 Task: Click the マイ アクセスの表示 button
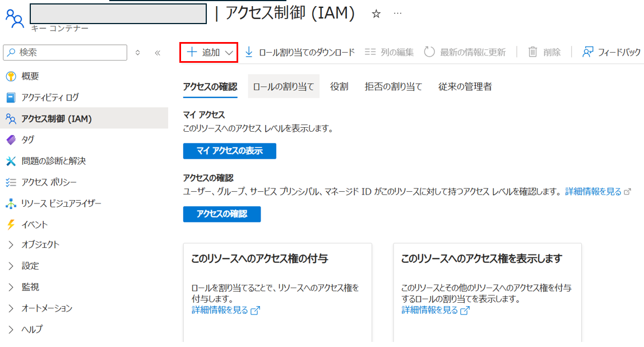pos(230,151)
